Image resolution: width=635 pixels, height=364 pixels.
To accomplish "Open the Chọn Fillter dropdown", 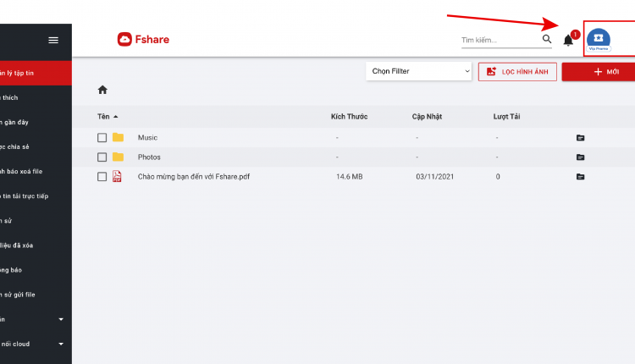I will point(419,71).
